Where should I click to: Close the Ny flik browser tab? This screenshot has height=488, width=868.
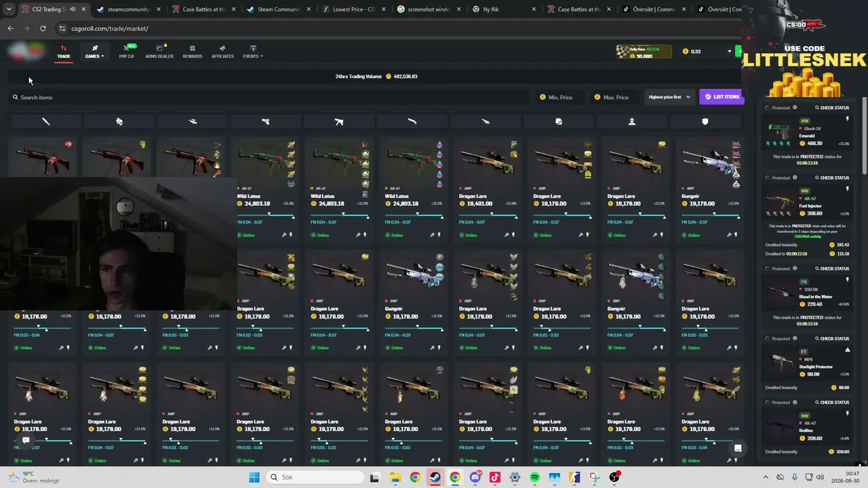534,9
